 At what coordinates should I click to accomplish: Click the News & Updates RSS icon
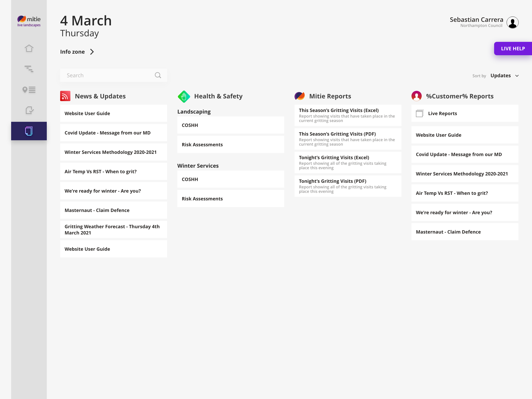65,96
